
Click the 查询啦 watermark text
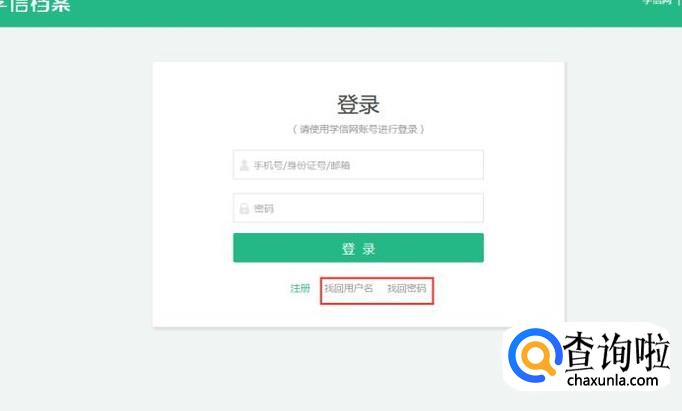[616, 351]
